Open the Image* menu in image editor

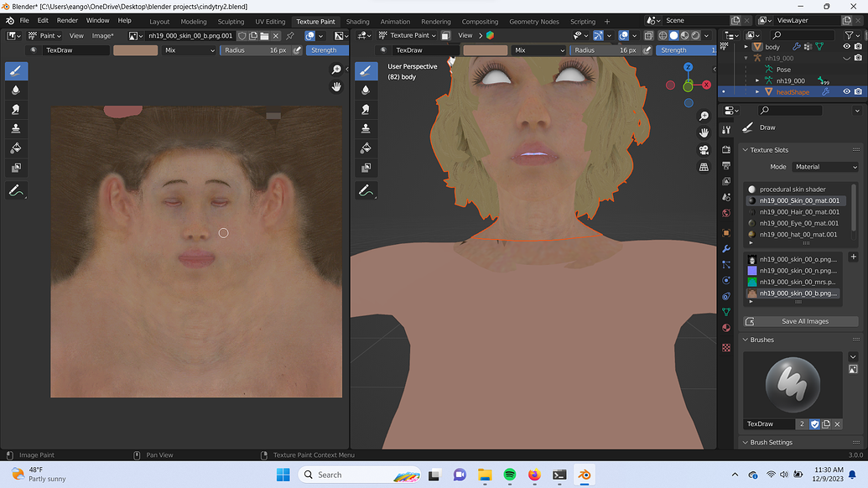click(102, 35)
